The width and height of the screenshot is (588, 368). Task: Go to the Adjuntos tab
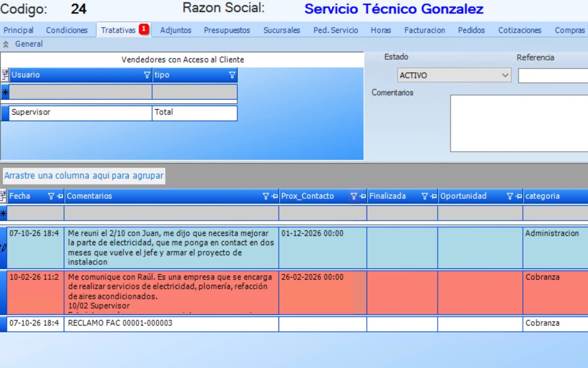click(x=176, y=30)
